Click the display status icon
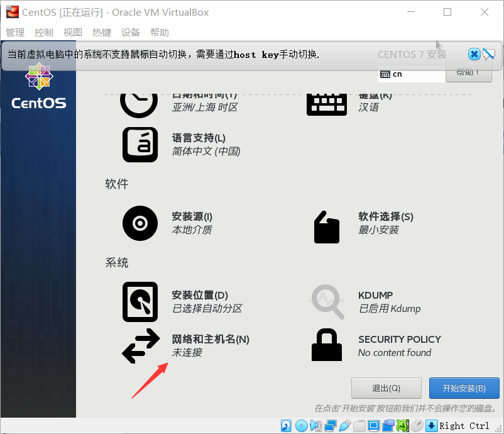Viewport: 504px width, 434px height. (x=374, y=426)
